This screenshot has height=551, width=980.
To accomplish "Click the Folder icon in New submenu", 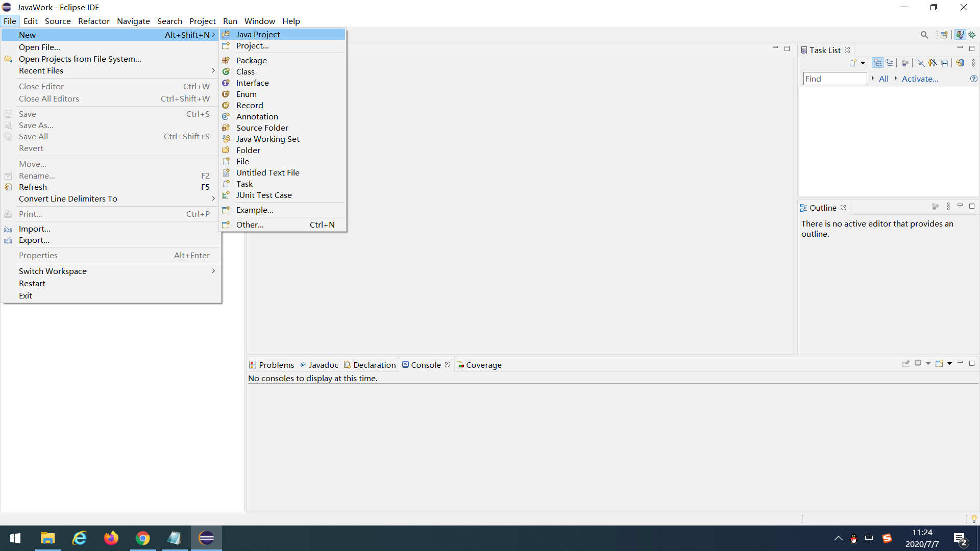I will 226,150.
